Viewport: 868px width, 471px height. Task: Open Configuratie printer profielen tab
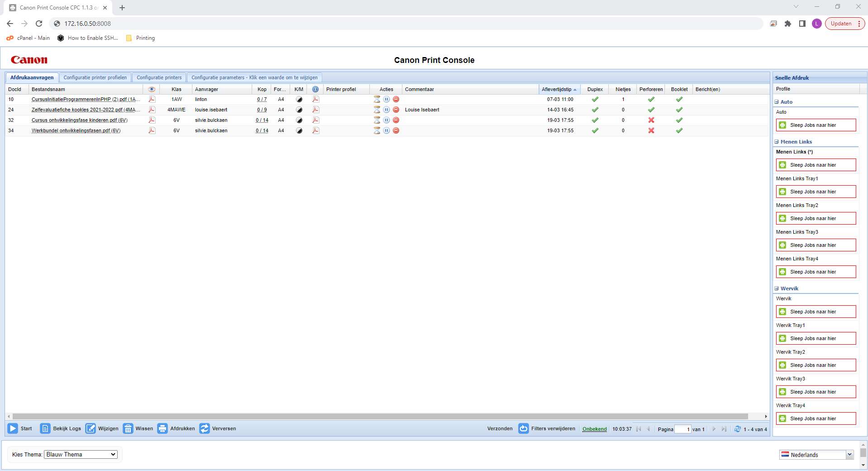(95, 77)
